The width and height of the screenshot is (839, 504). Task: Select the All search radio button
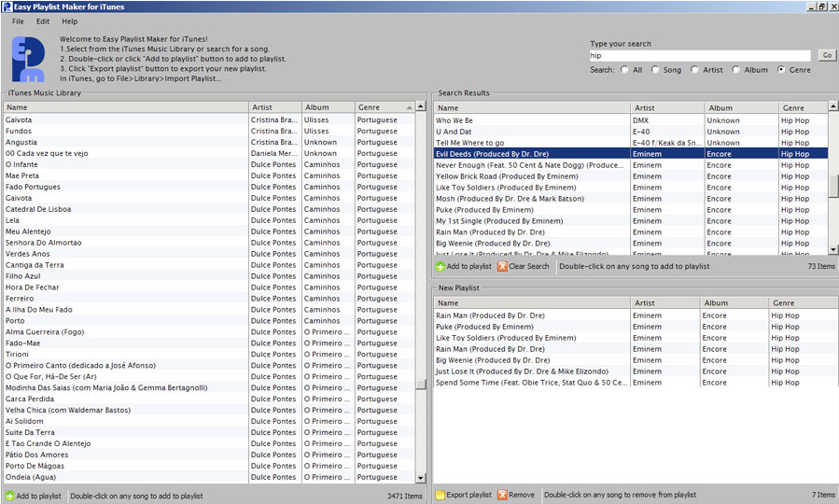pyautogui.click(x=624, y=70)
